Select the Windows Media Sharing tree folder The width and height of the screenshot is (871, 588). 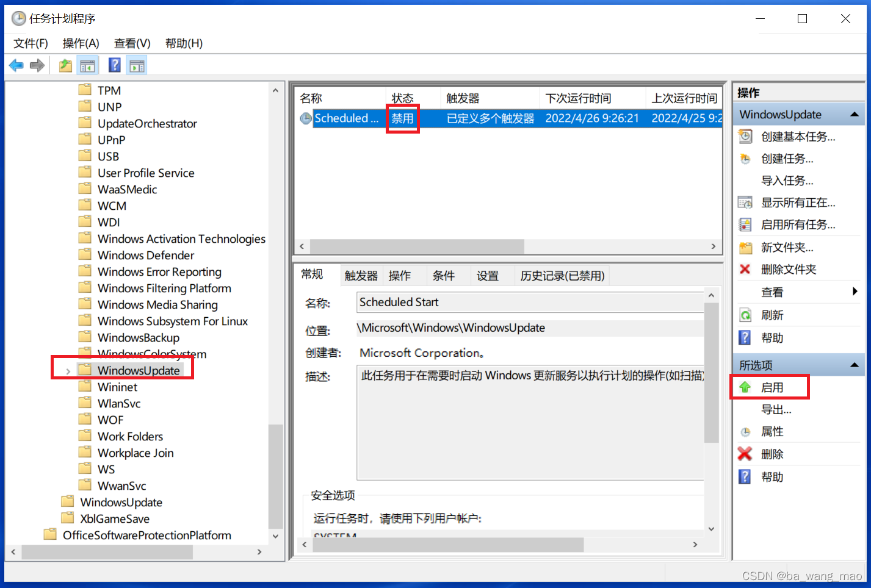157,304
